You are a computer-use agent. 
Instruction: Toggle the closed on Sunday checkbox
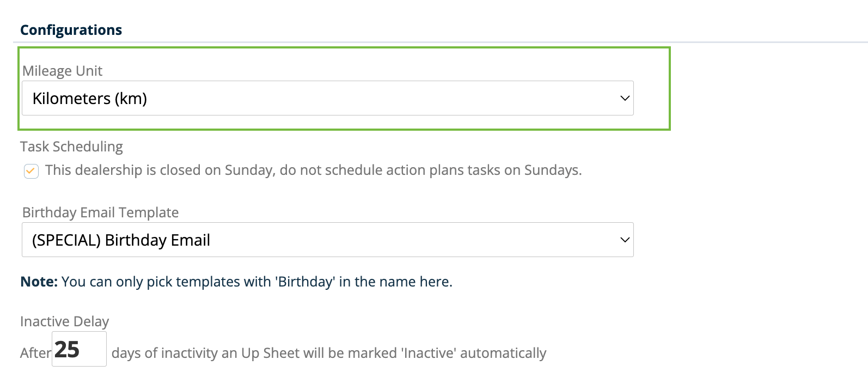pyautogui.click(x=31, y=171)
